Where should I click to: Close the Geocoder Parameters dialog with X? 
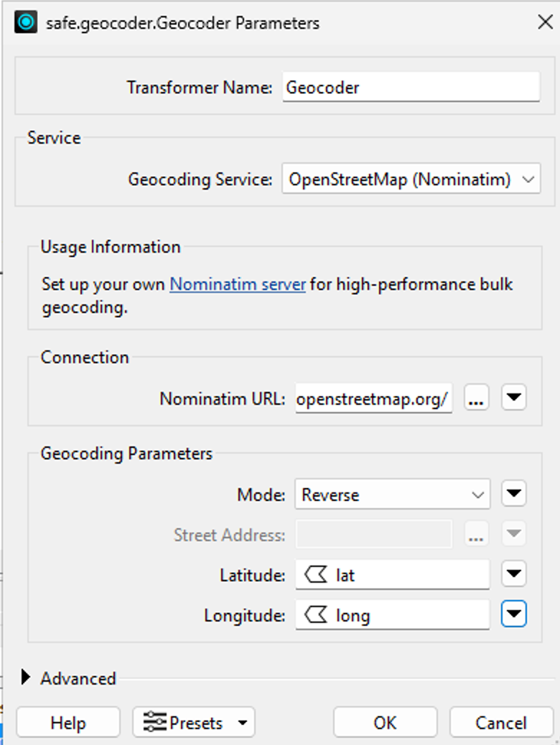click(545, 22)
